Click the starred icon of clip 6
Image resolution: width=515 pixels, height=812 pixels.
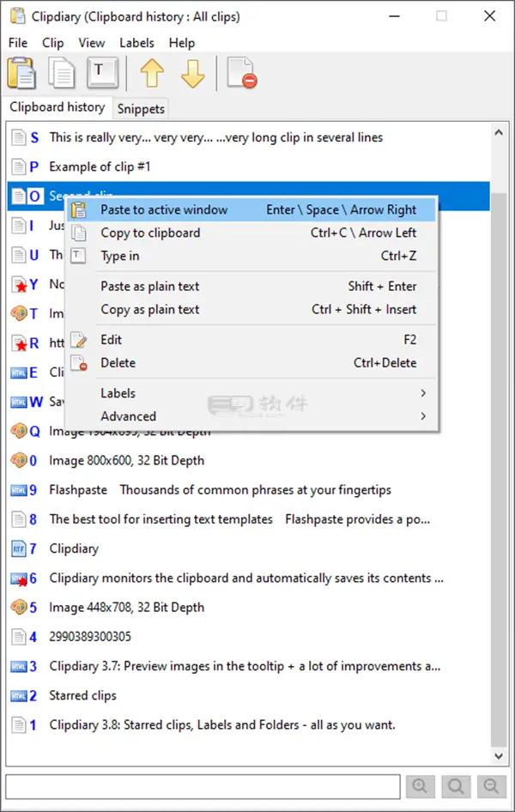pyautogui.click(x=19, y=579)
